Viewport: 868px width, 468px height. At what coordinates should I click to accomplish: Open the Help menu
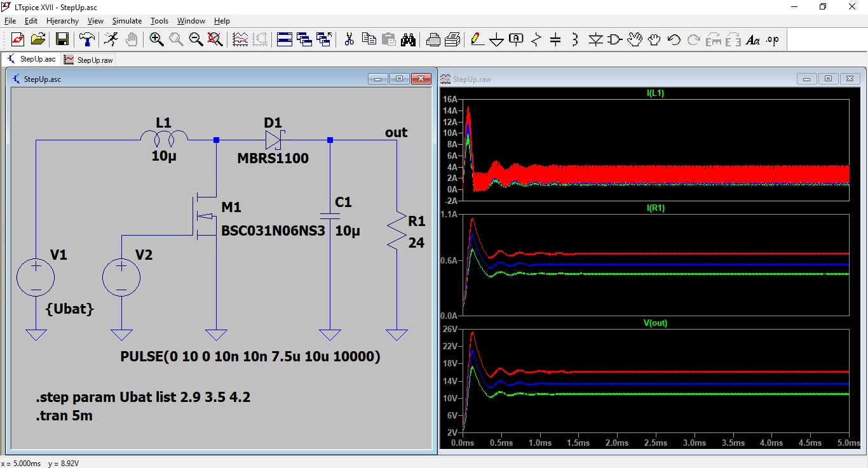tap(222, 21)
